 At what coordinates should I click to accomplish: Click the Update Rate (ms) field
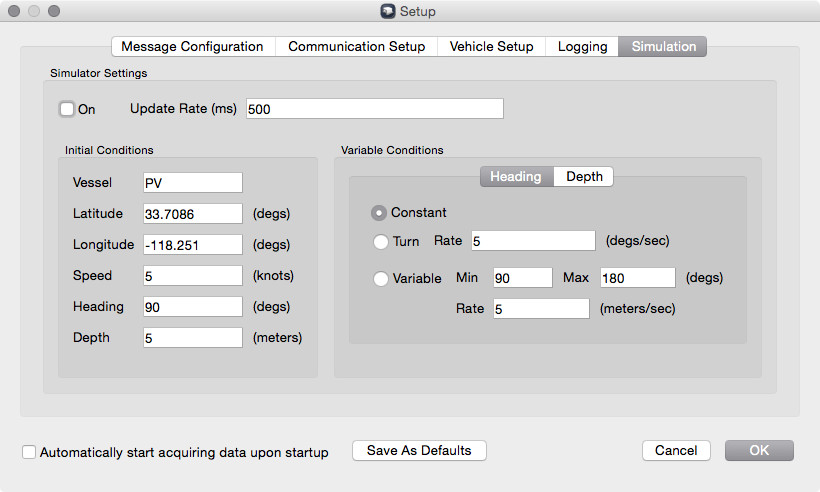[x=374, y=109]
